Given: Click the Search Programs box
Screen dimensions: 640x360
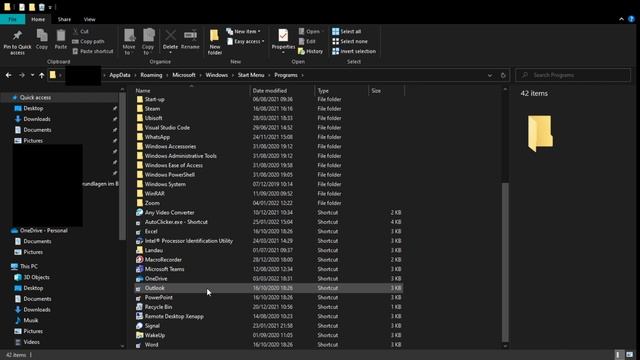Looking at the screenshot, I should [x=573, y=75].
